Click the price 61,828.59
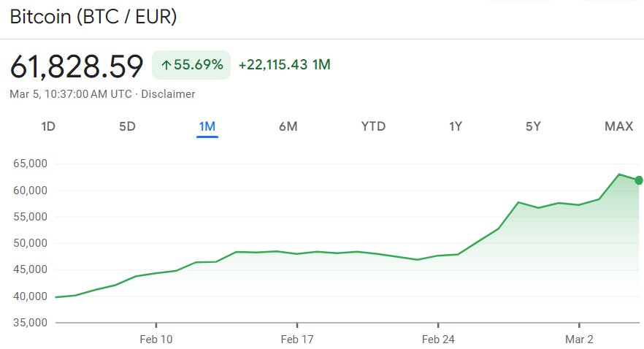Screen dimensions: 644x349 coord(77,66)
